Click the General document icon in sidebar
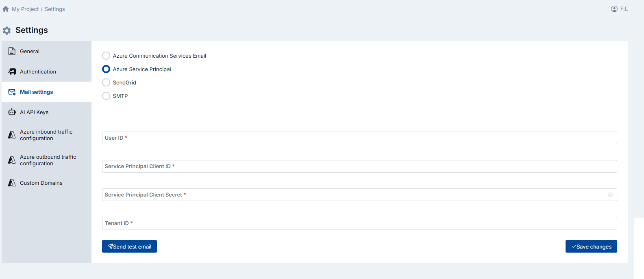This screenshot has width=644, height=279. (x=12, y=51)
